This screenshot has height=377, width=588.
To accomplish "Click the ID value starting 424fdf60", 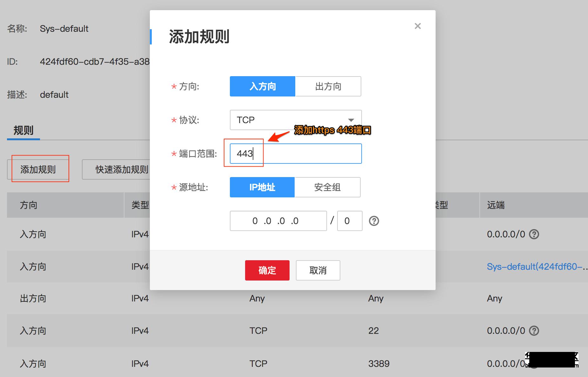I will 95,62.
